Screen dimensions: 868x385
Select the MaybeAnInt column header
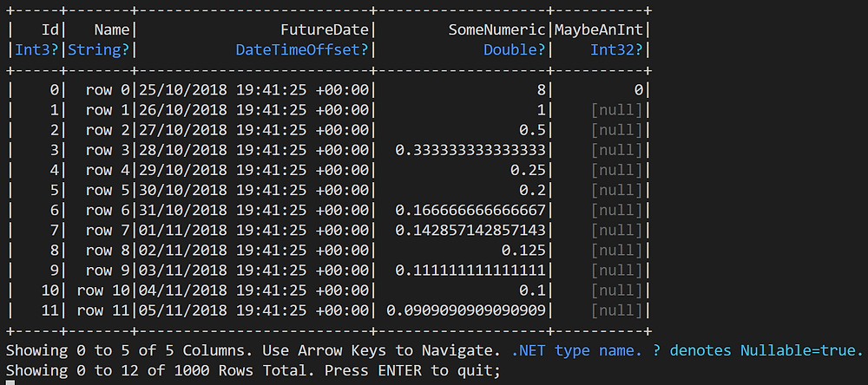click(599, 29)
